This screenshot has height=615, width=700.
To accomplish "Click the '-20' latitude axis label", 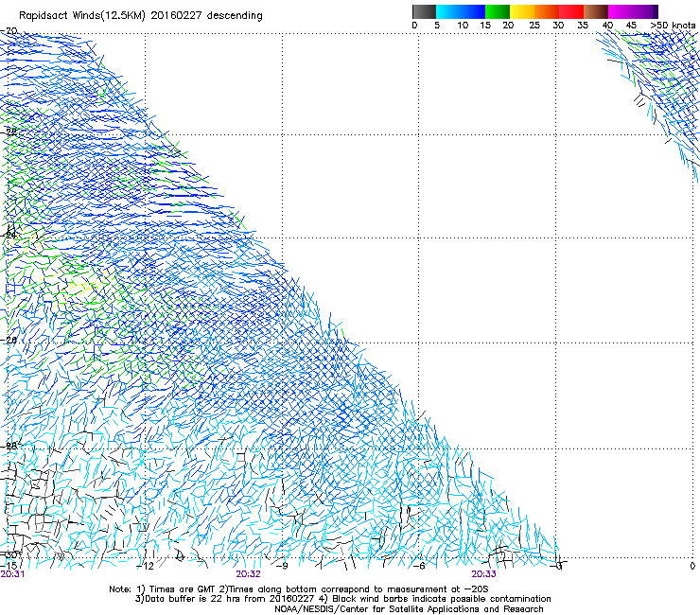I will coord(9,30).
